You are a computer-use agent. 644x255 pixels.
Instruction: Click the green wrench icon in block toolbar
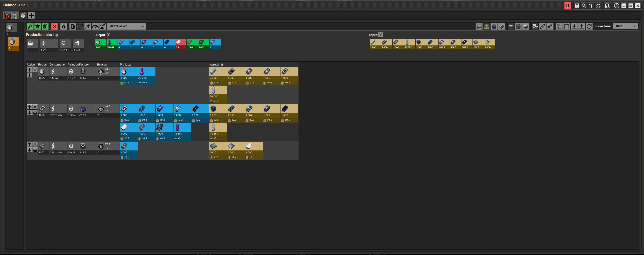tap(30, 26)
